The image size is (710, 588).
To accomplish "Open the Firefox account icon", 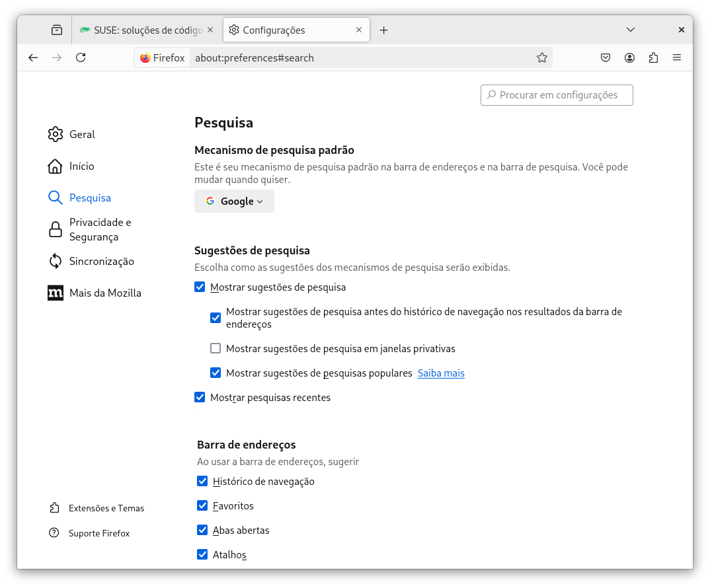I will (629, 57).
